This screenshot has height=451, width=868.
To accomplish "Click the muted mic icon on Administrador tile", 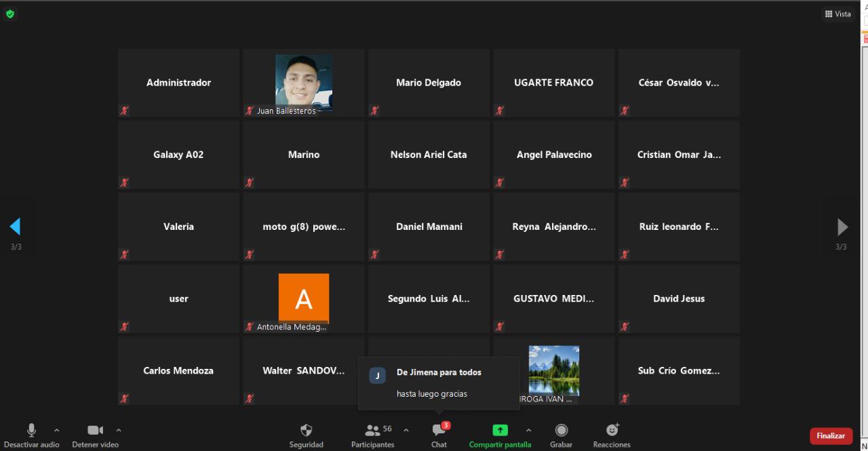I will pyautogui.click(x=124, y=111).
